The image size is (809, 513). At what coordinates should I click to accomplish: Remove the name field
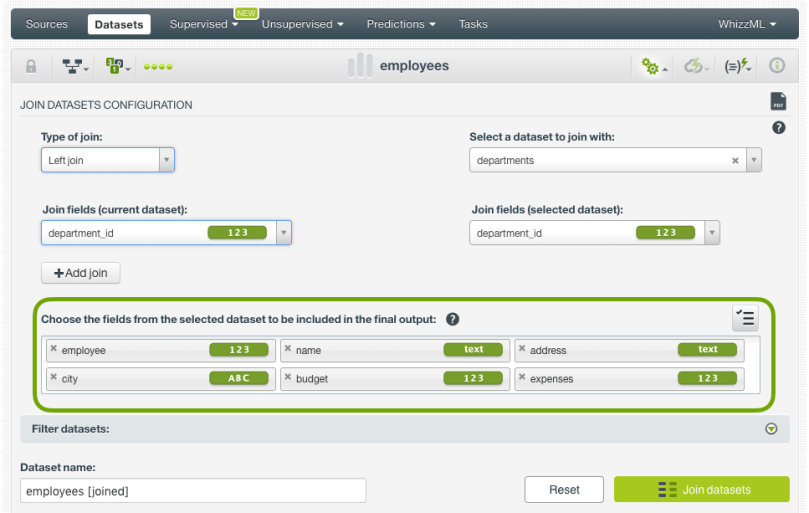[x=288, y=348]
